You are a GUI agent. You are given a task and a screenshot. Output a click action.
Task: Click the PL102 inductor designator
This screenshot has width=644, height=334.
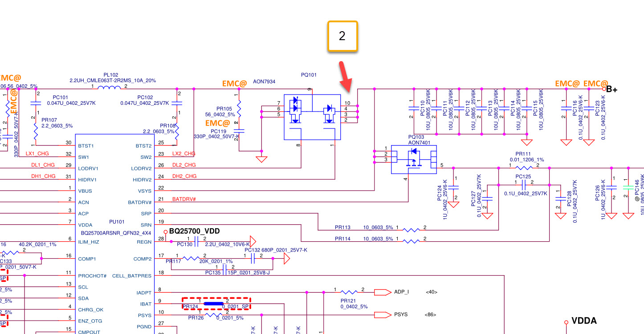[111, 75]
